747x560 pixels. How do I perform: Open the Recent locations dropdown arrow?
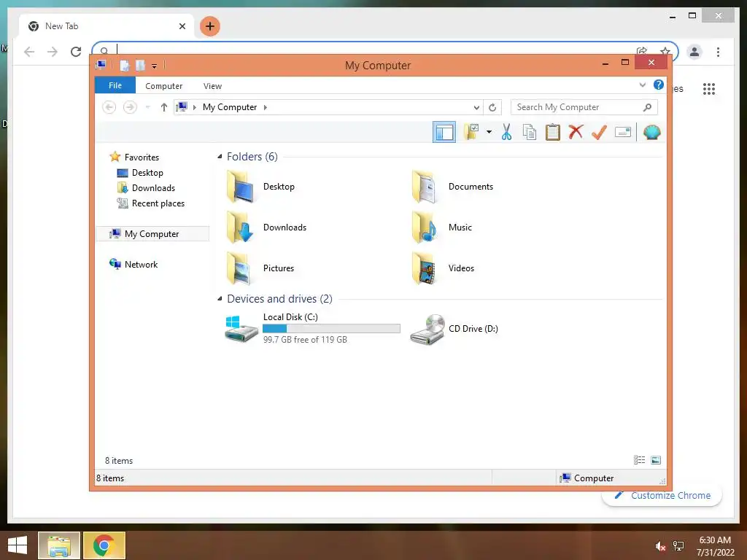(x=147, y=107)
